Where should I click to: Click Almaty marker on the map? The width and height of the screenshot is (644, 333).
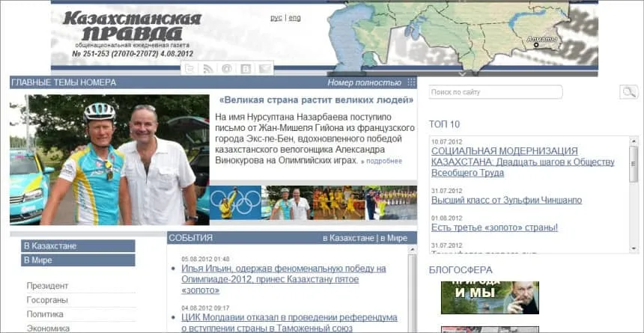(x=536, y=46)
